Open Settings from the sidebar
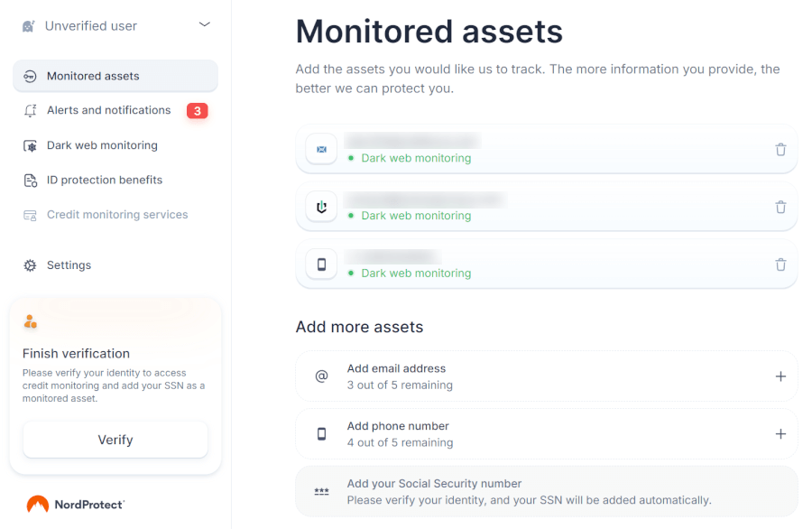Image resolution: width=812 pixels, height=529 pixels. (x=69, y=265)
